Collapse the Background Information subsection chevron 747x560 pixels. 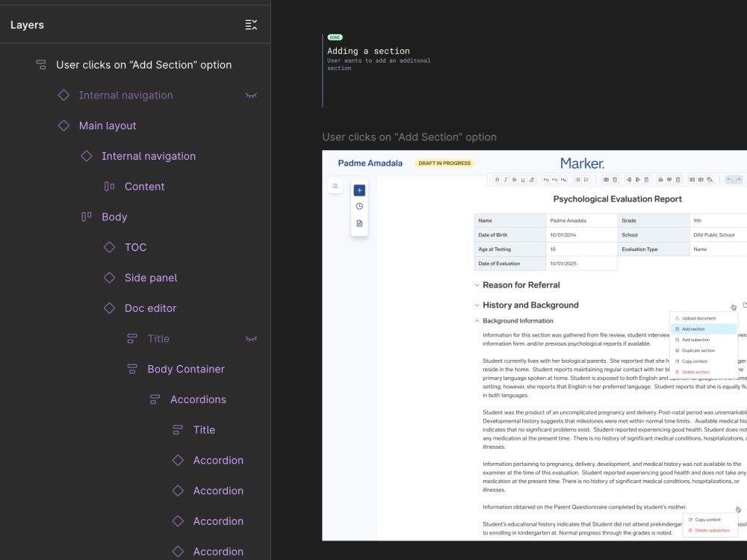(477, 321)
